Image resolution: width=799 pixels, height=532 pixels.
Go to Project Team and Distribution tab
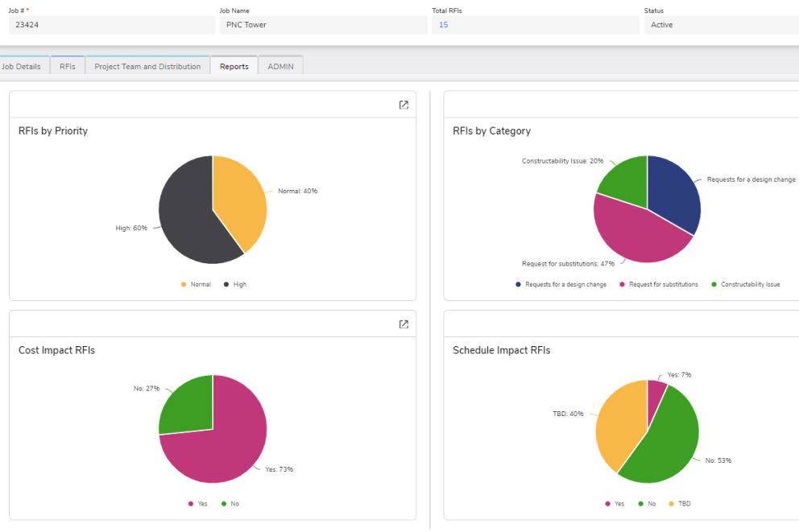coord(147,67)
